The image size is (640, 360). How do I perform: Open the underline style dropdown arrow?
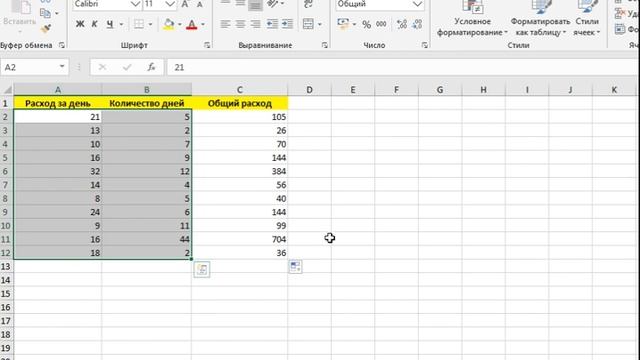click(x=121, y=24)
